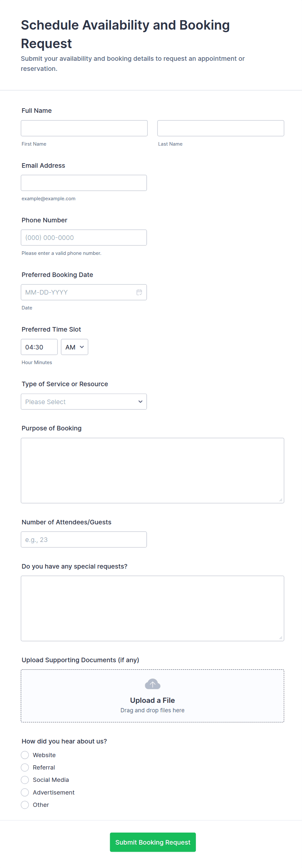This screenshot has height=868, width=302.
Task: Select the Referral radio option
Action: coord(25,767)
